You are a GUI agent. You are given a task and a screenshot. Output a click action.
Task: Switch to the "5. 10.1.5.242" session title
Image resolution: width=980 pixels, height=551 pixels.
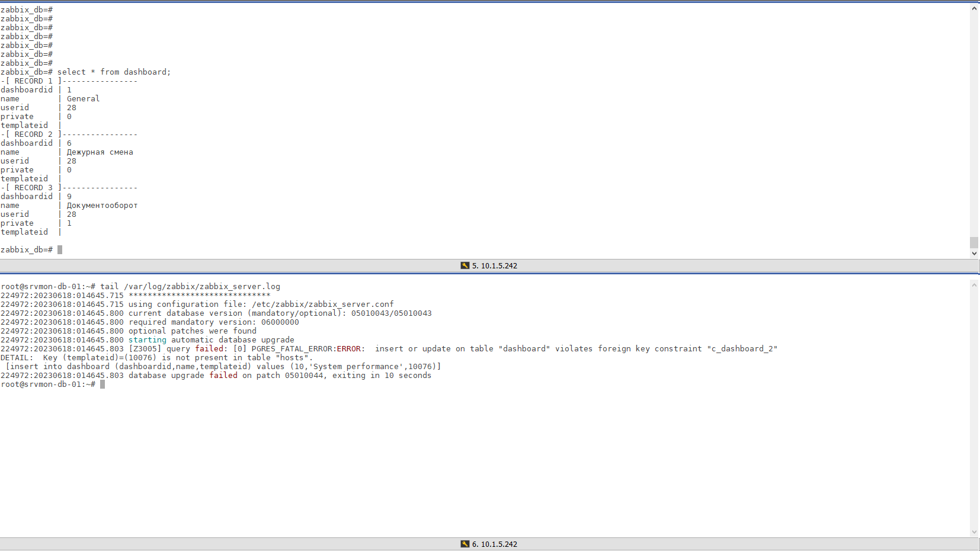(x=495, y=265)
